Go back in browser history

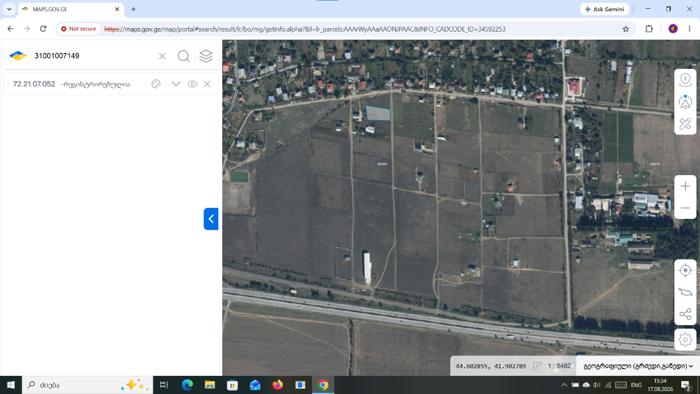[10, 29]
